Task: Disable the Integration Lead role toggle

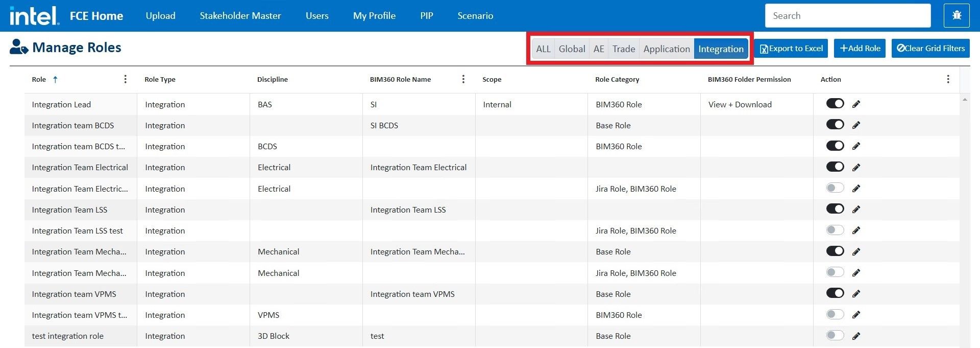Action: click(835, 104)
